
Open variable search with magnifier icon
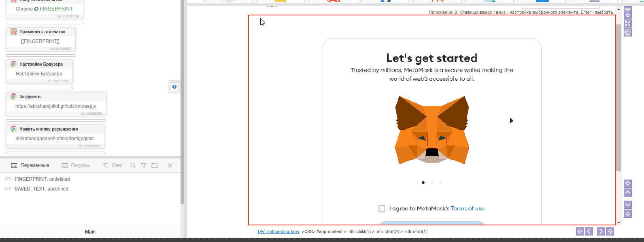[133, 165]
